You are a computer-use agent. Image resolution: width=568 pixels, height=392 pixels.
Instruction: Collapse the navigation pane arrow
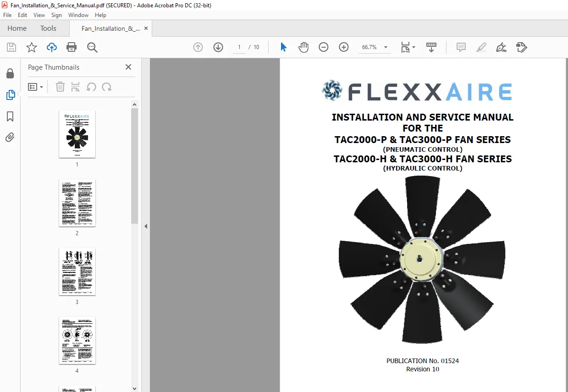(146, 226)
